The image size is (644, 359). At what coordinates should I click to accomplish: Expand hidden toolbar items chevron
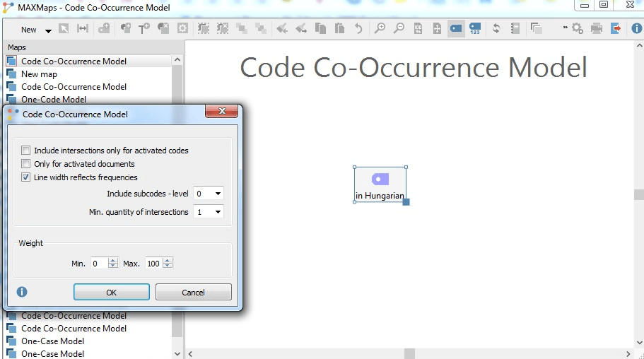[565, 28]
